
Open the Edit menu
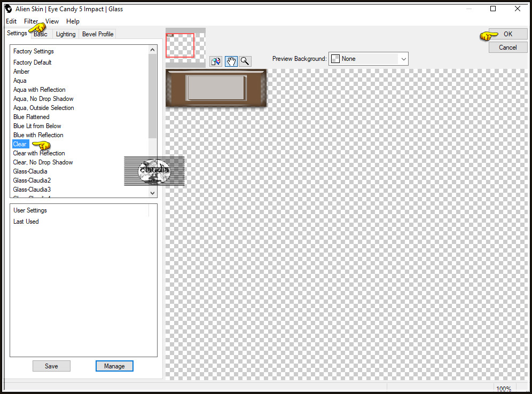pyautogui.click(x=11, y=21)
